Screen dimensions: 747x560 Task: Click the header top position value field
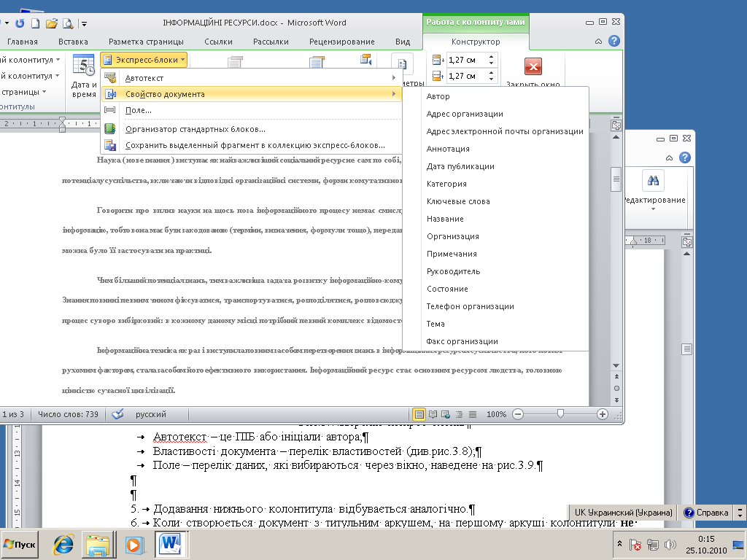pyautogui.click(x=466, y=60)
